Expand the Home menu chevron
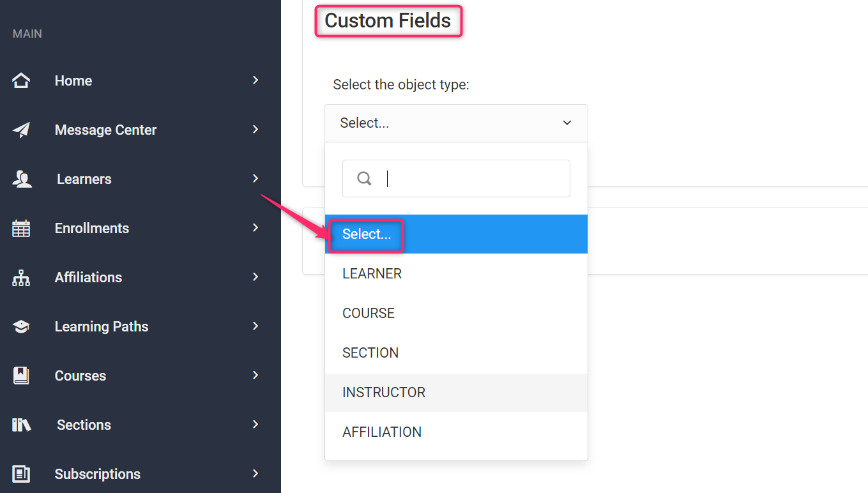The width and height of the screenshot is (868, 493). click(255, 80)
